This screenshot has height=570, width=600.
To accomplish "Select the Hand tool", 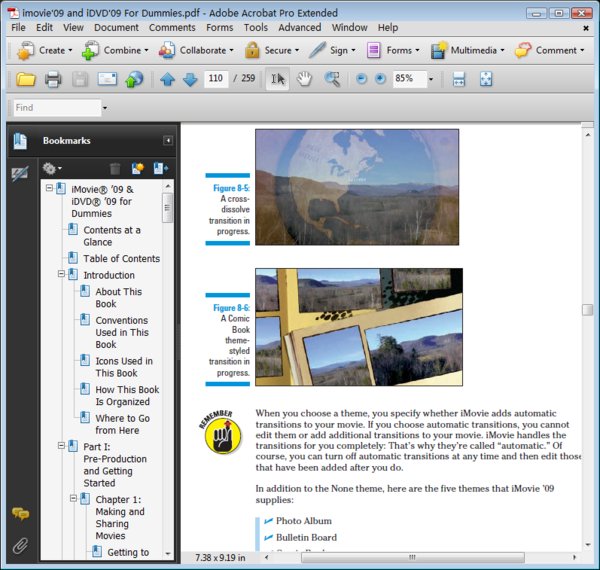I will [305, 79].
